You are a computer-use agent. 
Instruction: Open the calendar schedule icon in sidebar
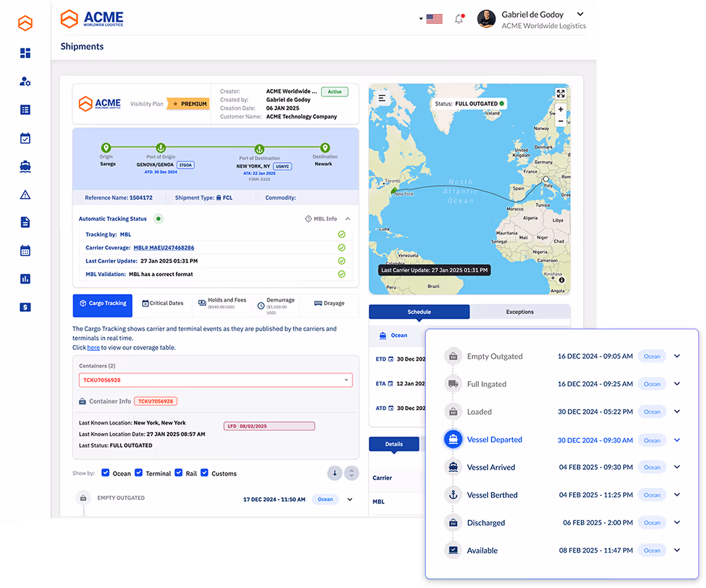(x=25, y=251)
